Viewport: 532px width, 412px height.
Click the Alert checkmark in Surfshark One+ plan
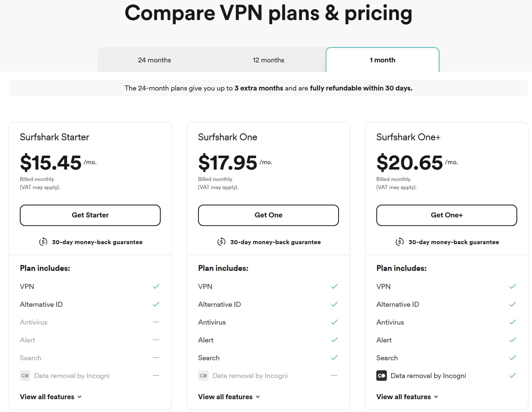(x=513, y=340)
